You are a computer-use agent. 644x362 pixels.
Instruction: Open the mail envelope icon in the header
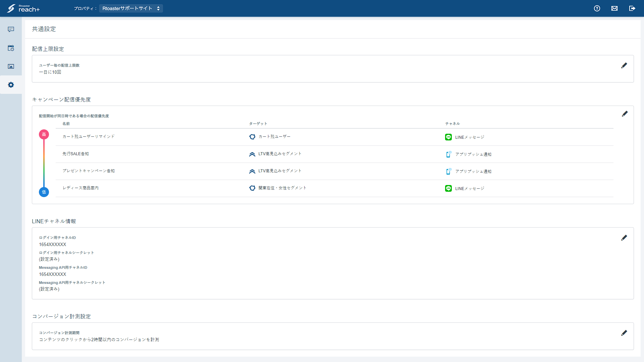pyautogui.click(x=614, y=8)
